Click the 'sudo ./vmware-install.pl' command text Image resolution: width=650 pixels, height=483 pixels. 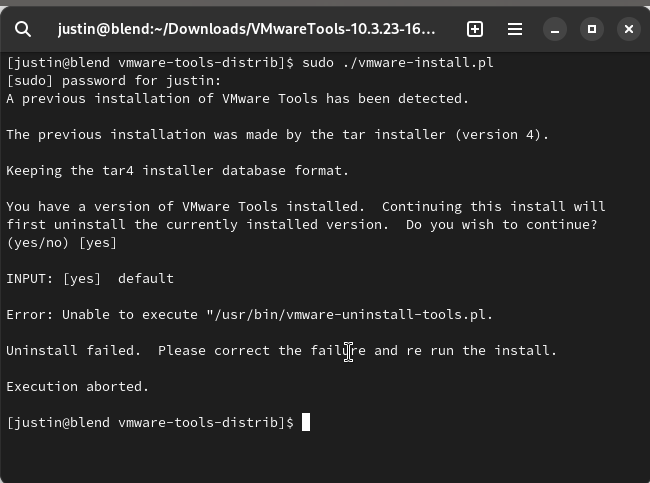pos(398,63)
